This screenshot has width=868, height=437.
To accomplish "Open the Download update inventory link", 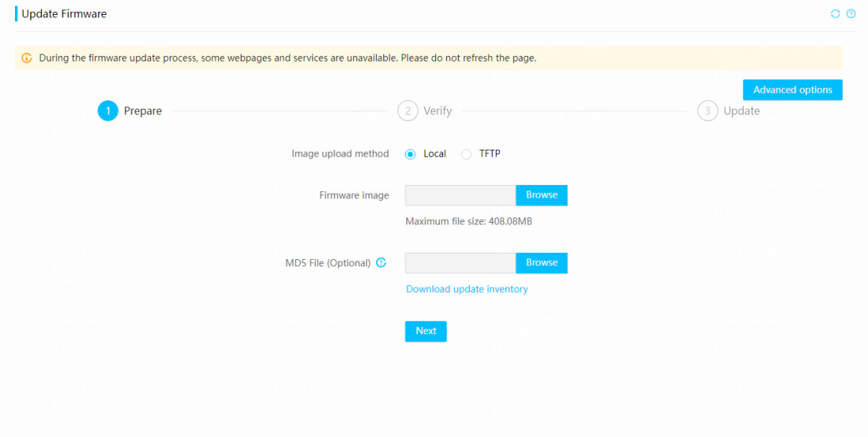I will pos(467,289).
